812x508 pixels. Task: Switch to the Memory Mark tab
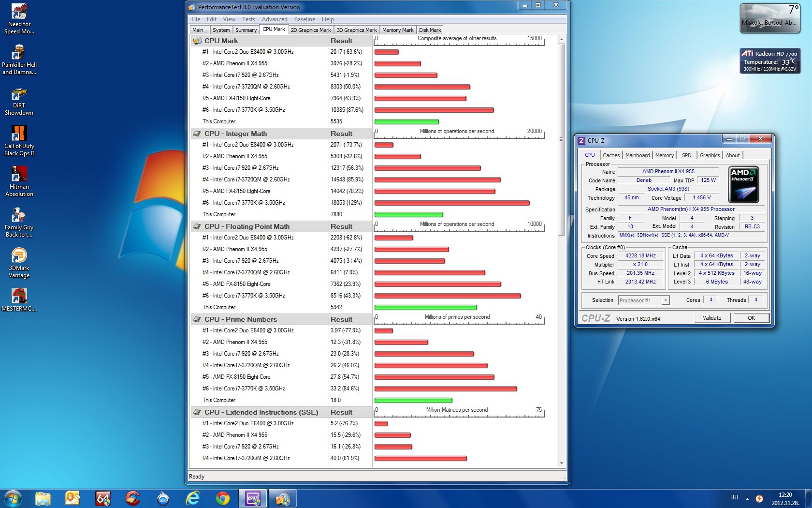coord(398,30)
